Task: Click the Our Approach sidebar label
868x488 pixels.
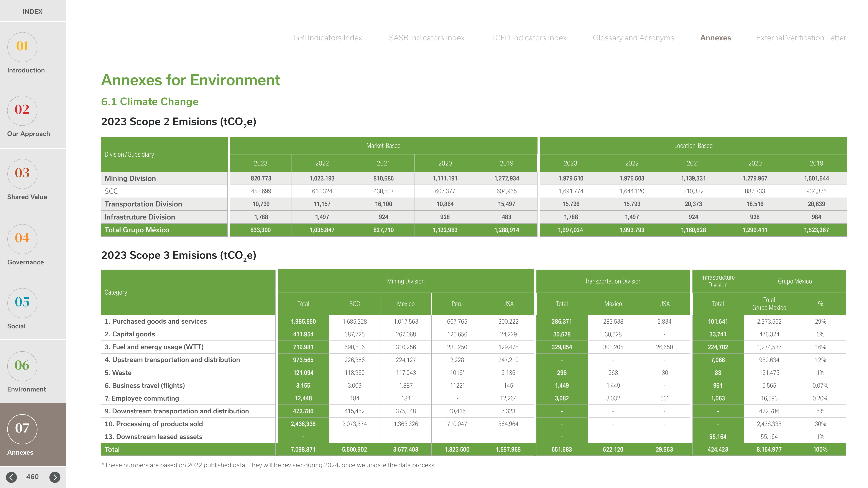Action: click(29, 134)
